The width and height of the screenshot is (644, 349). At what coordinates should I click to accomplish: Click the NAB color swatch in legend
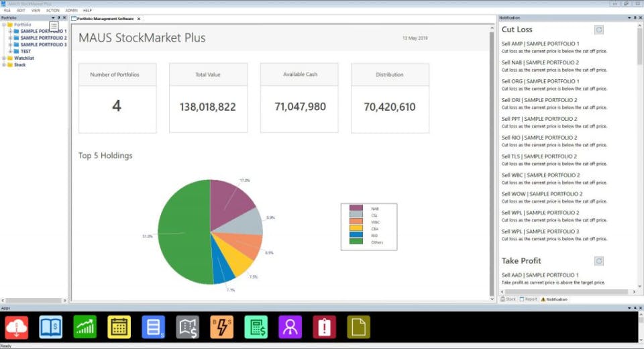pos(356,209)
